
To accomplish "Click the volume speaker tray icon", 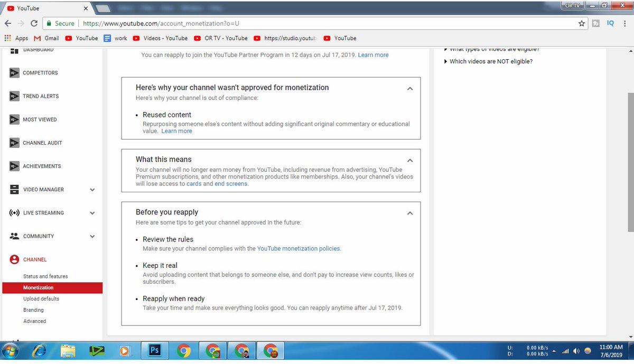I will (x=576, y=351).
